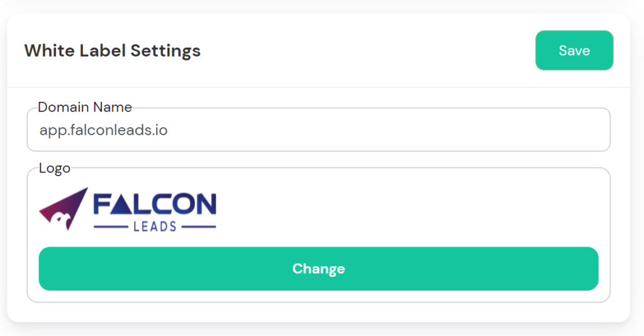644x336 pixels.
Task: Select the Falcon Leads logo preview
Action: [x=128, y=210]
